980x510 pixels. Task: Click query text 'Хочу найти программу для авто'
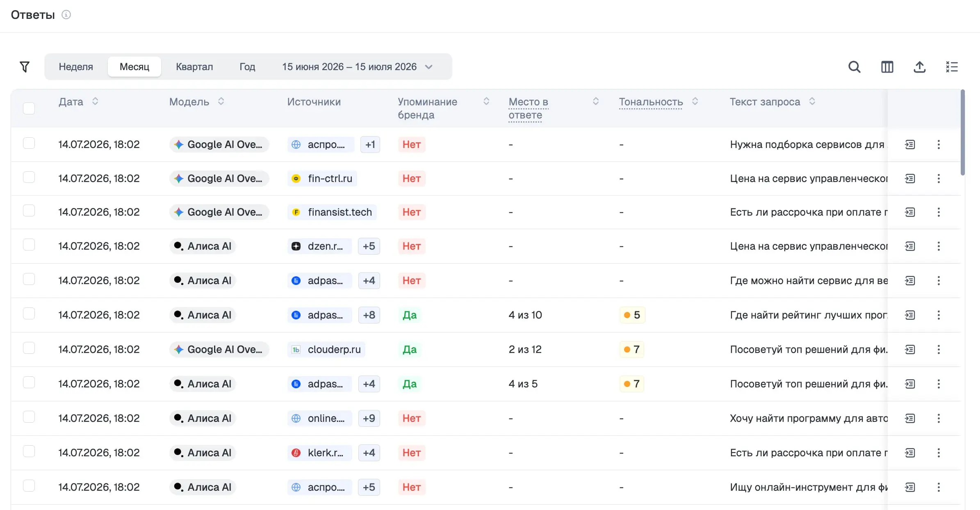coord(809,418)
